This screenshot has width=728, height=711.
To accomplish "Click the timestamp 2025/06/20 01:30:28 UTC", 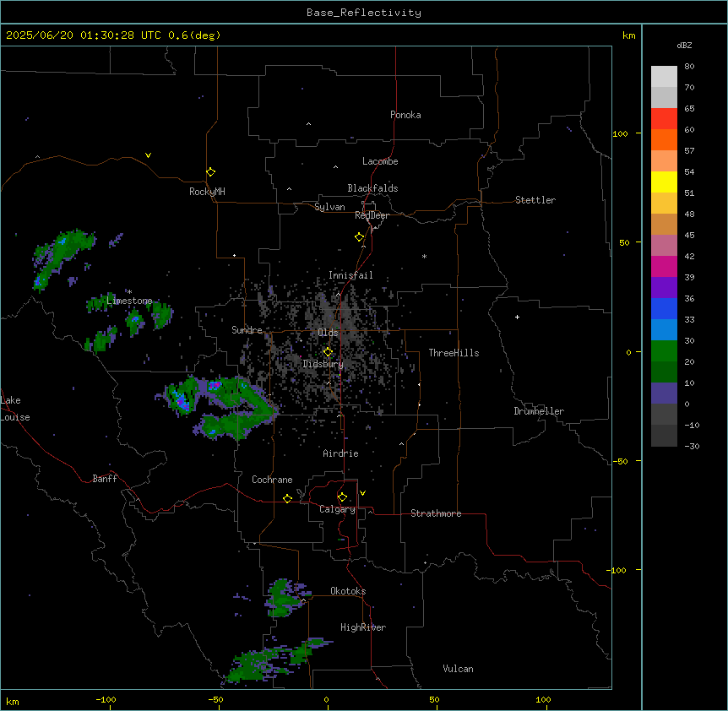I will pos(84,35).
